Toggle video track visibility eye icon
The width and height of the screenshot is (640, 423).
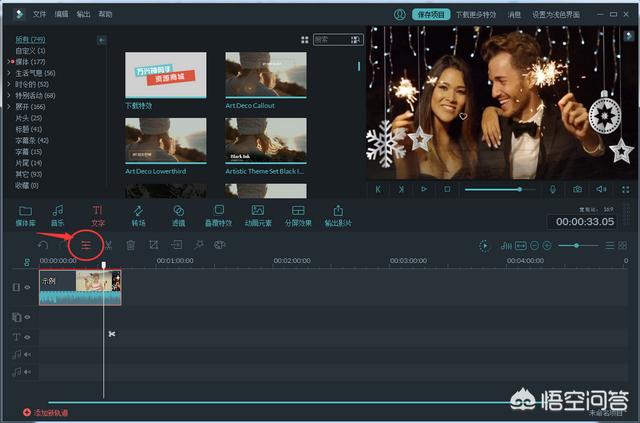point(28,287)
